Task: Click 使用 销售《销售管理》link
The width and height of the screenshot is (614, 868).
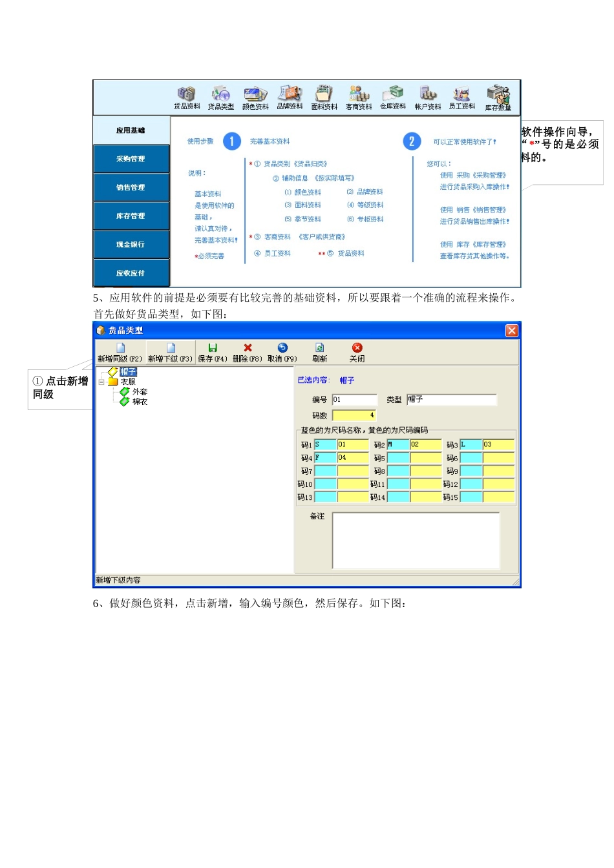Action: tap(473, 210)
